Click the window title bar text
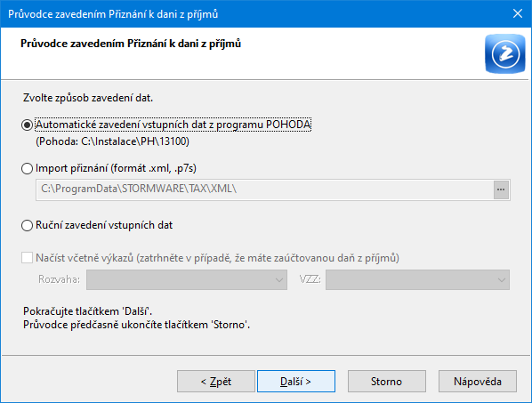The width and height of the screenshot is (532, 403). (113, 14)
